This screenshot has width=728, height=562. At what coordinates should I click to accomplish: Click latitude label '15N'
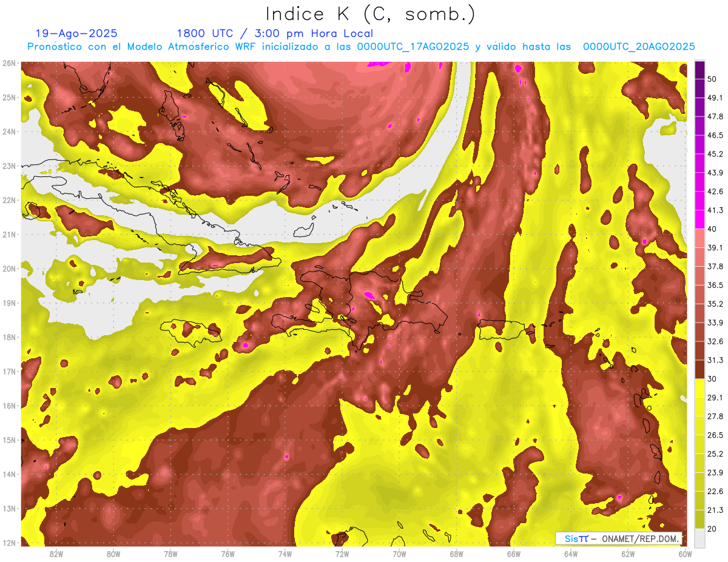[x=9, y=440]
